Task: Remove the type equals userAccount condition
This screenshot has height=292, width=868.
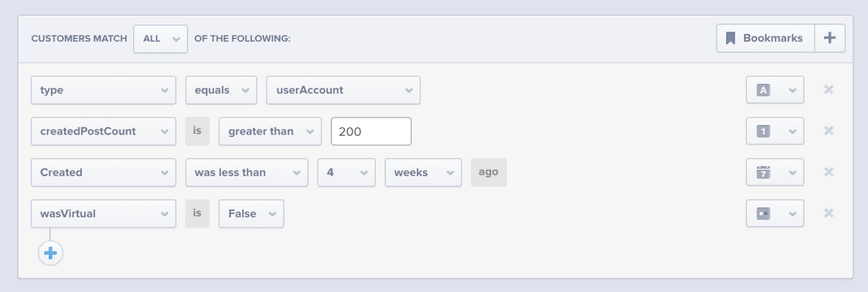Action: (829, 90)
